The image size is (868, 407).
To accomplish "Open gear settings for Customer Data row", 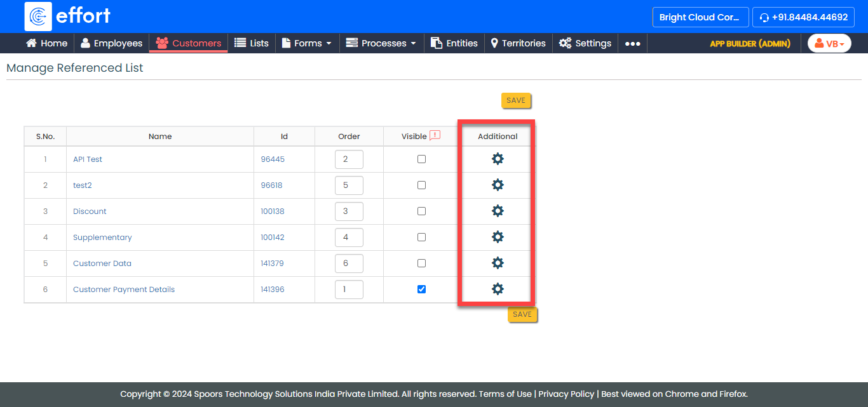I will pos(498,263).
